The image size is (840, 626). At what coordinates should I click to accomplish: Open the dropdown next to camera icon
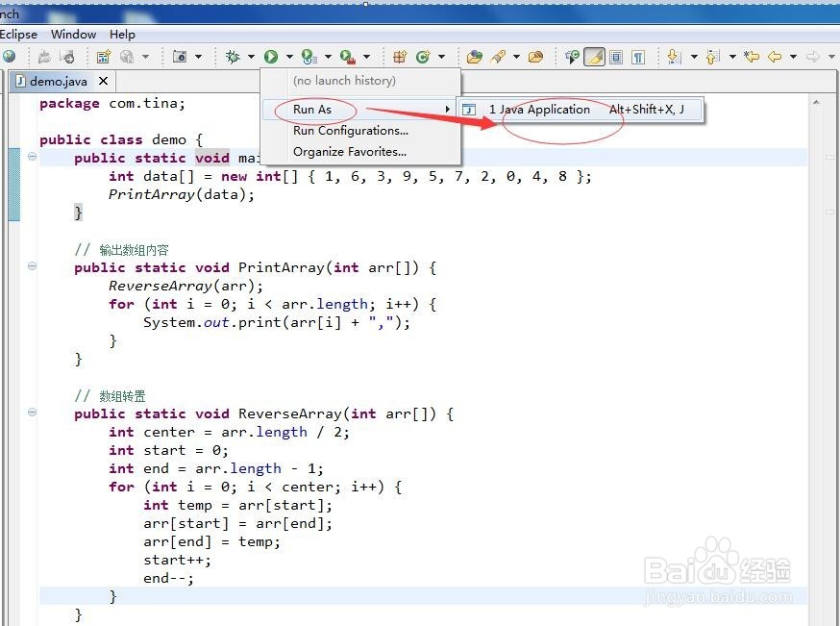pos(198,57)
